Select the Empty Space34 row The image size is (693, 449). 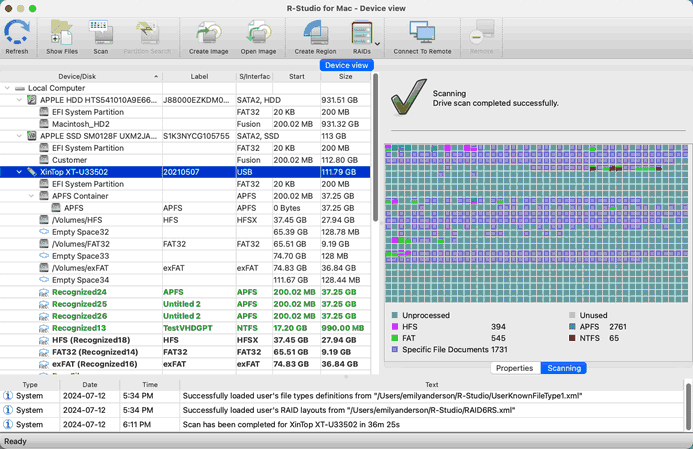[x=185, y=280]
